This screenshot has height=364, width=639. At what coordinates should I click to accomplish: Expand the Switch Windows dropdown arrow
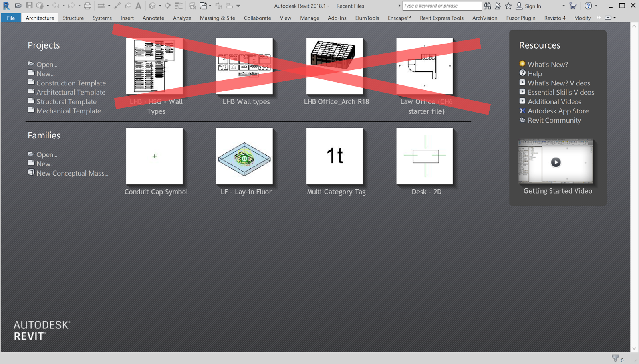[x=210, y=6]
